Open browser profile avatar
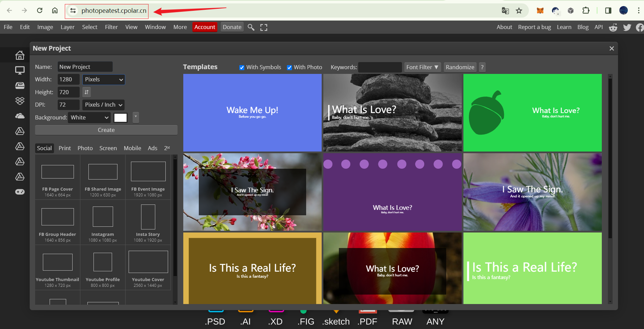The width and height of the screenshot is (644, 329). point(623,10)
